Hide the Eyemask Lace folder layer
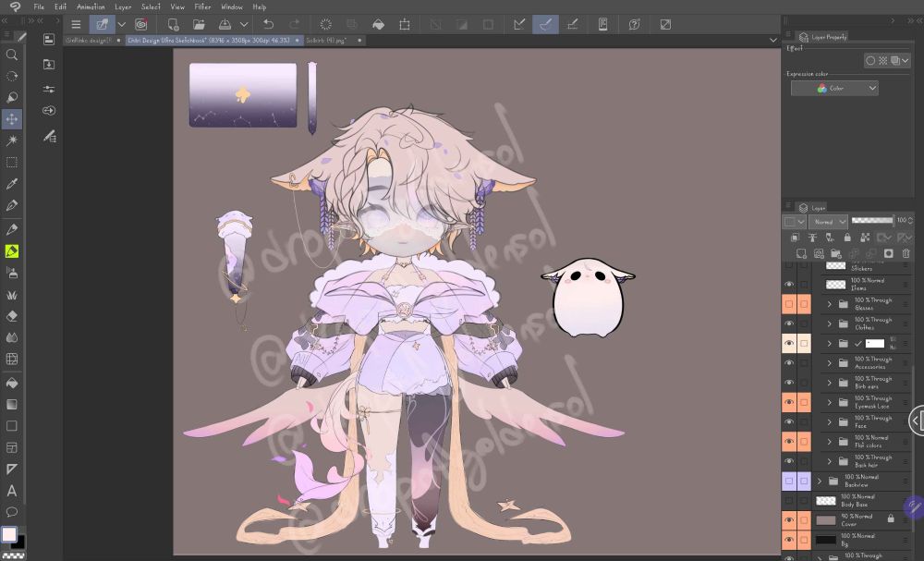924x561 pixels. click(788, 402)
